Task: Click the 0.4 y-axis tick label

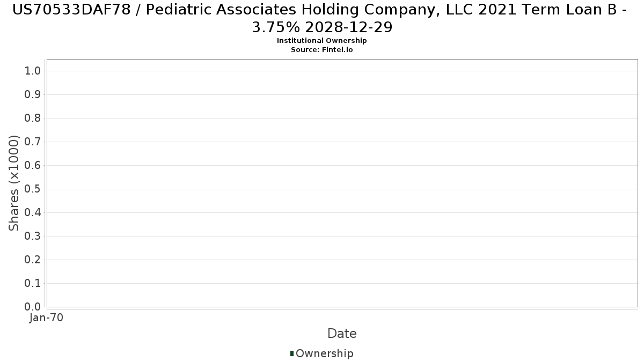Action: tap(33, 212)
